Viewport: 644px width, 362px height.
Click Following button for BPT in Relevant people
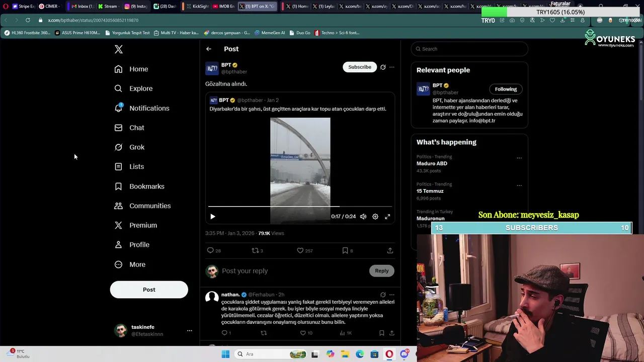point(506,89)
